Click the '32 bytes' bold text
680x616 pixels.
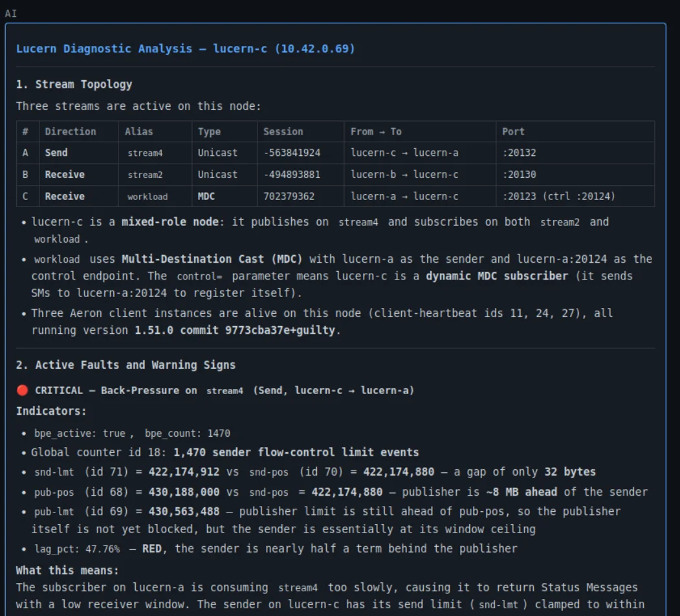tap(570, 472)
